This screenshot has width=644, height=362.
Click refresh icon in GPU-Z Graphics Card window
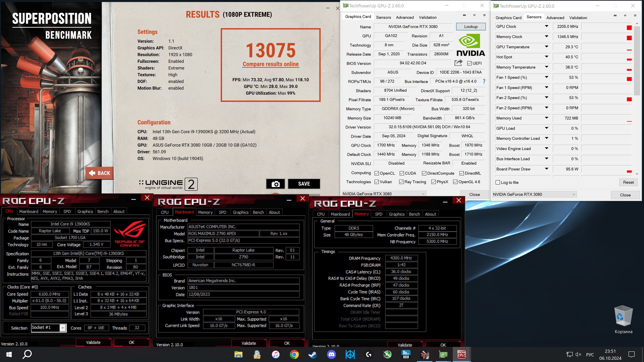tap(474, 15)
